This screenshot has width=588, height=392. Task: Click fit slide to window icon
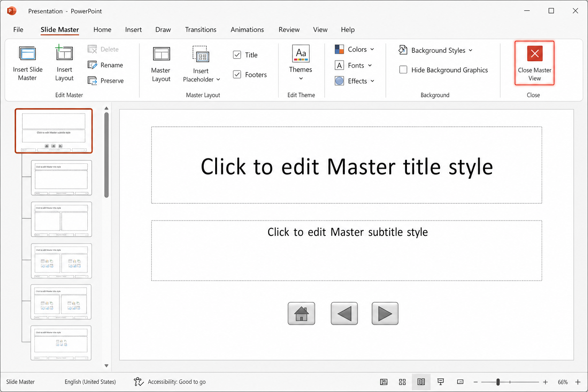[460, 382]
